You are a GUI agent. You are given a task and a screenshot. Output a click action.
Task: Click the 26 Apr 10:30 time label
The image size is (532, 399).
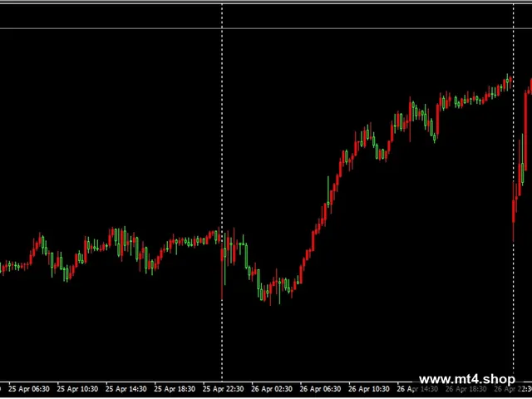click(x=369, y=389)
